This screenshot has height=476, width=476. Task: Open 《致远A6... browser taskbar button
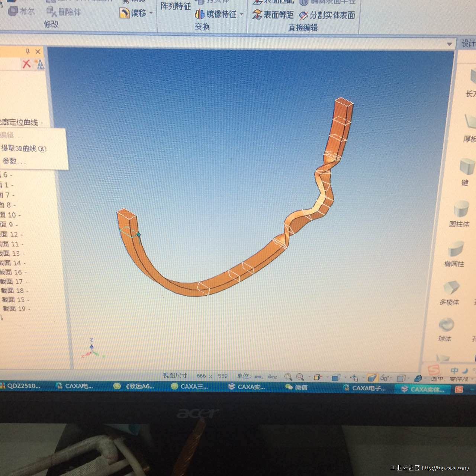pyautogui.click(x=134, y=386)
